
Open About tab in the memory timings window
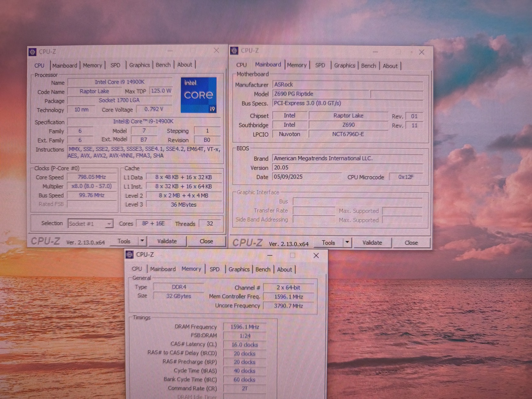tap(284, 269)
